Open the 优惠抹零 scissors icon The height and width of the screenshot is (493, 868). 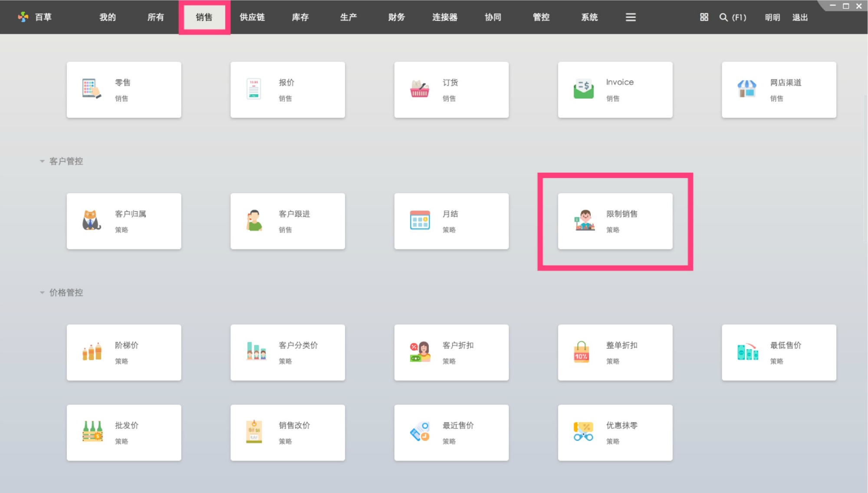click(582, 432)
